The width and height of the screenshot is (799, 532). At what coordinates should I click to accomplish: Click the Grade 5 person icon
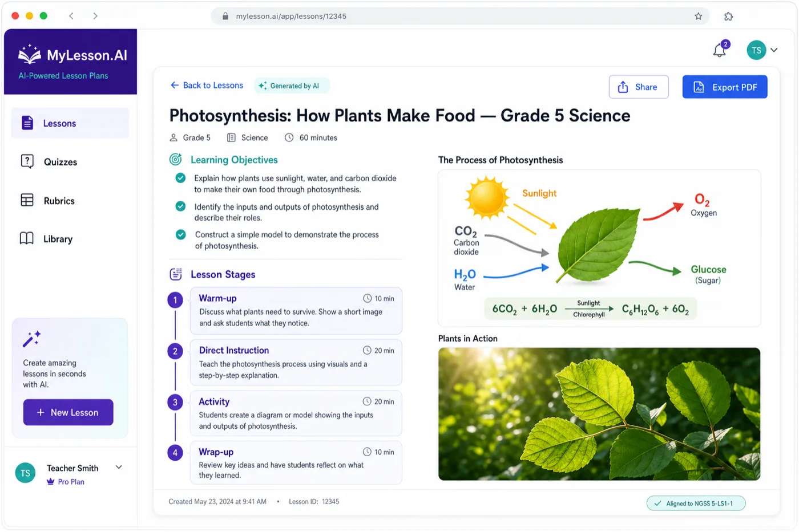click(173, 137)
